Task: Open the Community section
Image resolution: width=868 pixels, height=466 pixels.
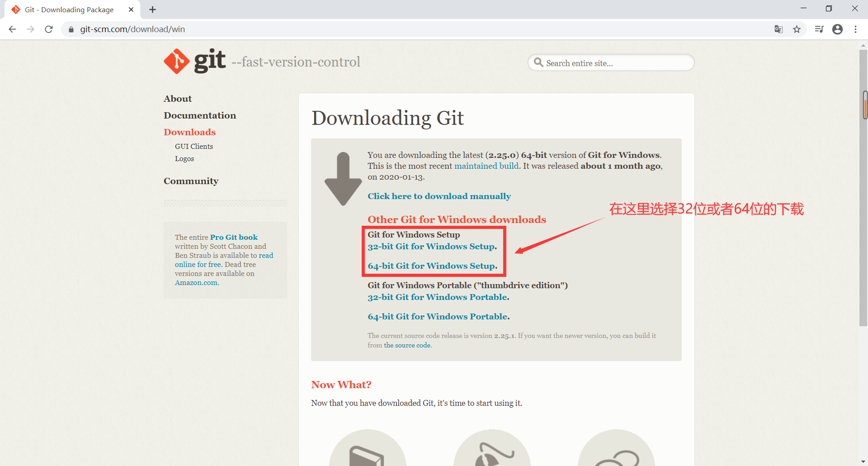Action: (191, 181)
